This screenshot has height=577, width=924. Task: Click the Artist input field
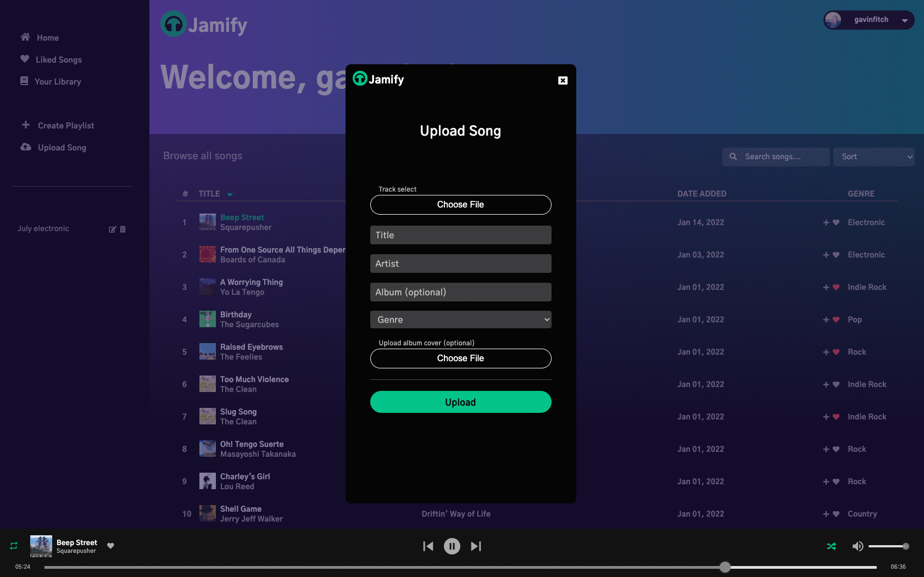click(x=460, y=264)
